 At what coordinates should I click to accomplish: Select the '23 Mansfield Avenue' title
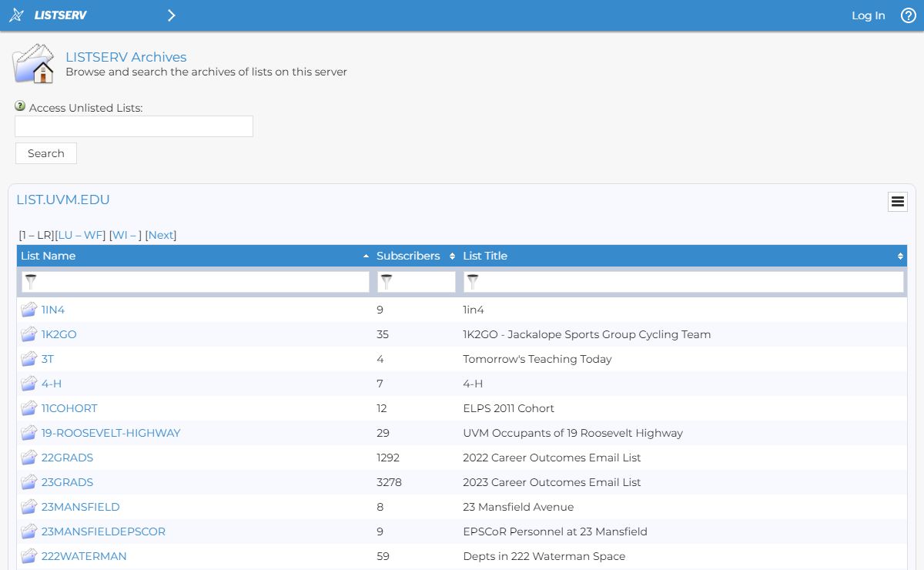[518, 507]
